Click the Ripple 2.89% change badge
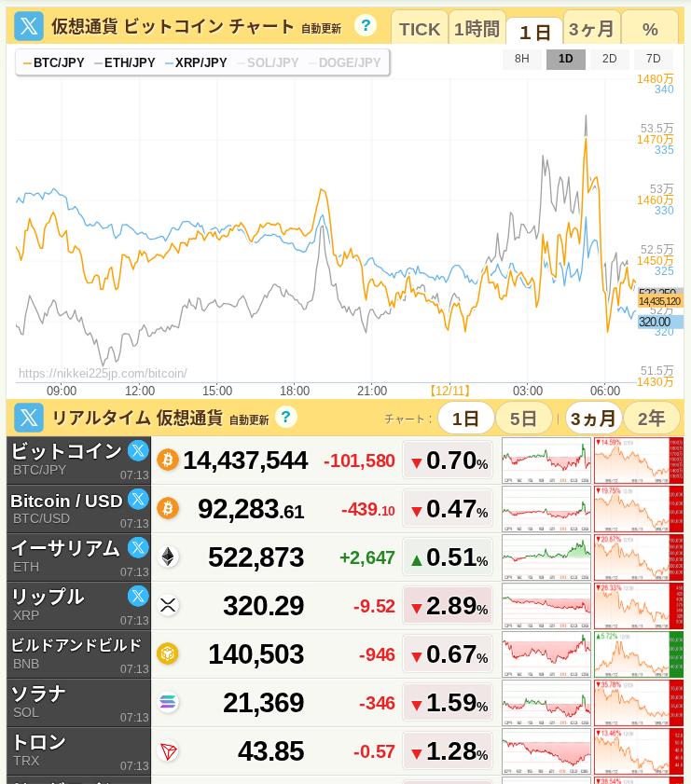Screen dimensions: 691x784 448,606
